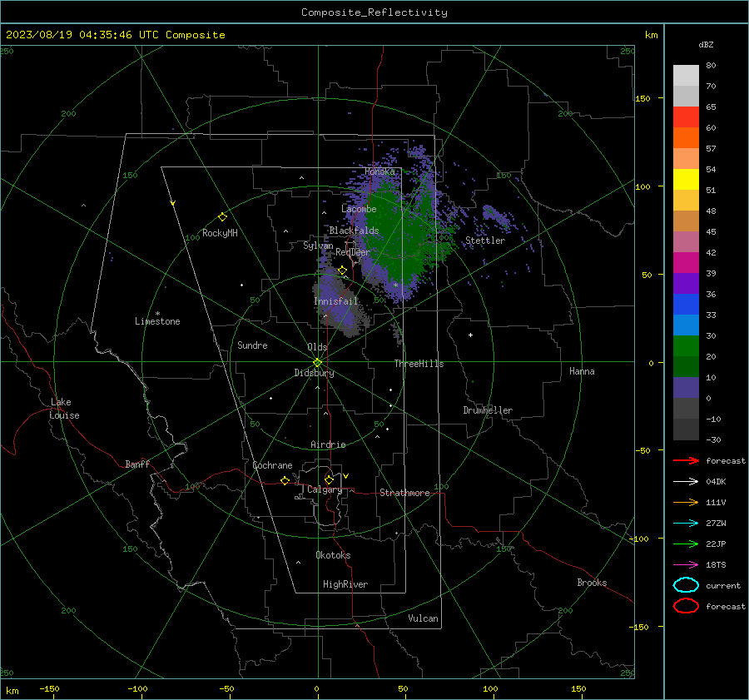This screenshot has width=749, height=700.
Task: Click the Composite_Reflectivity title
Action: pyautogui.click(x=374, y=12)
